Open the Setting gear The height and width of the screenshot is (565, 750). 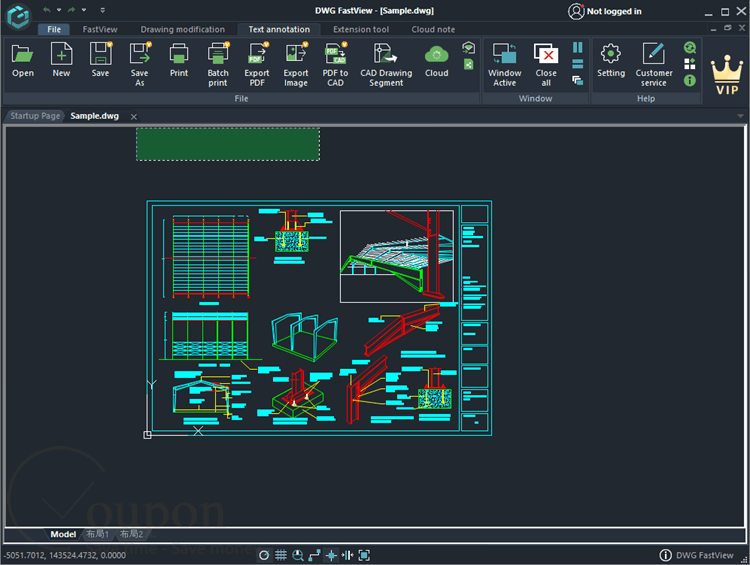(x=611, y=60)
